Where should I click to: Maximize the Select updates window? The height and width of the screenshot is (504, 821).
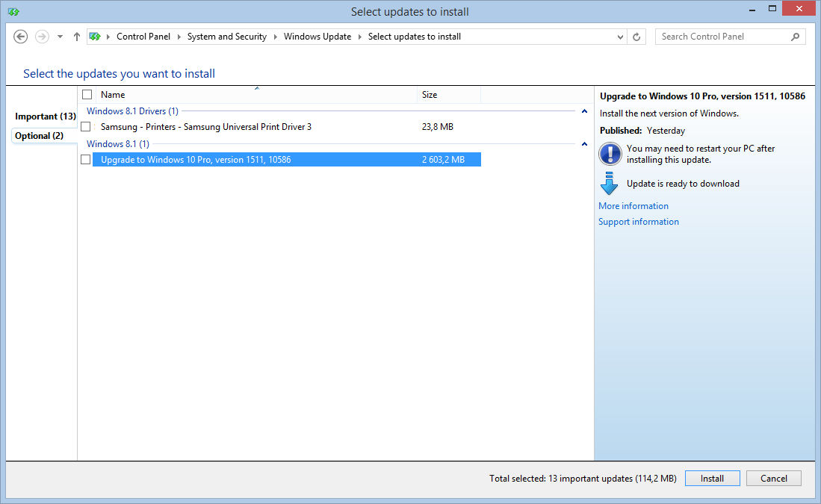pyautogui.click(x=772, y=8)
